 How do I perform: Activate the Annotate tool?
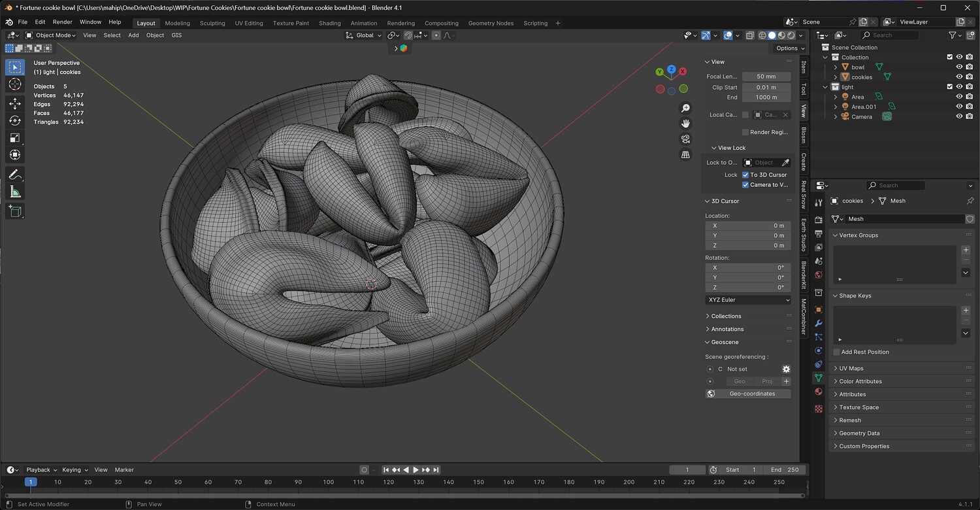(x=15, y=175)
